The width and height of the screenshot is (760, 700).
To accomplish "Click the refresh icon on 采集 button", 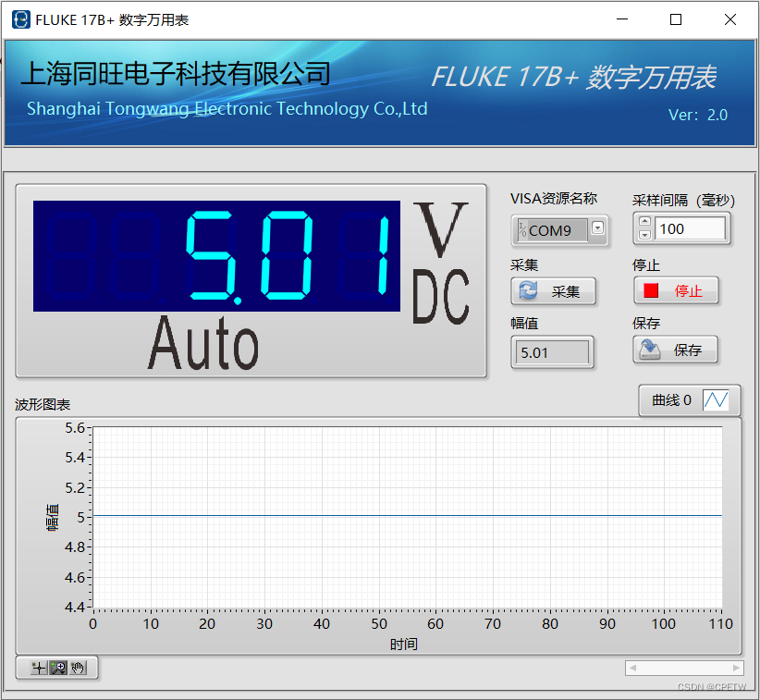I will pyautogui.click(x=528, y=290).
